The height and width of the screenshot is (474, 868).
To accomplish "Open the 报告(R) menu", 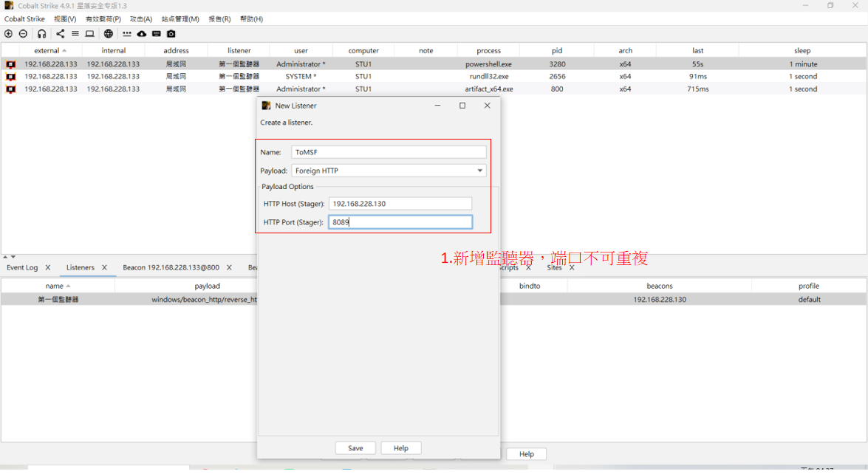I will 219,18.
